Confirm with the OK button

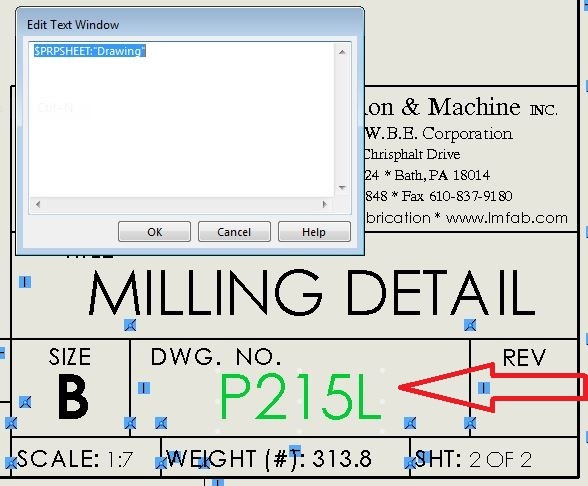(x=154, y=232)
